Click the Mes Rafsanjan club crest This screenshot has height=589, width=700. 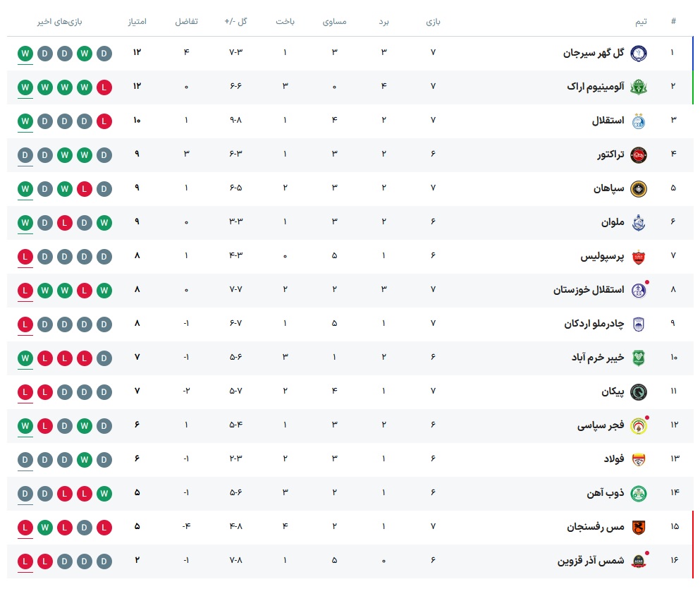(637, 527)
